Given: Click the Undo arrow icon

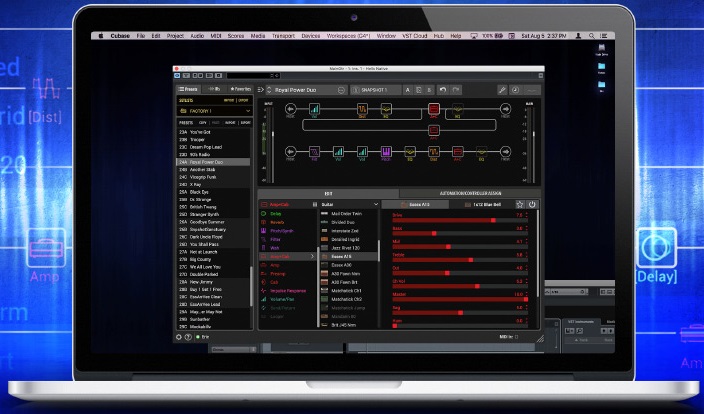Looking at the screenshot, I should (443, 90).
